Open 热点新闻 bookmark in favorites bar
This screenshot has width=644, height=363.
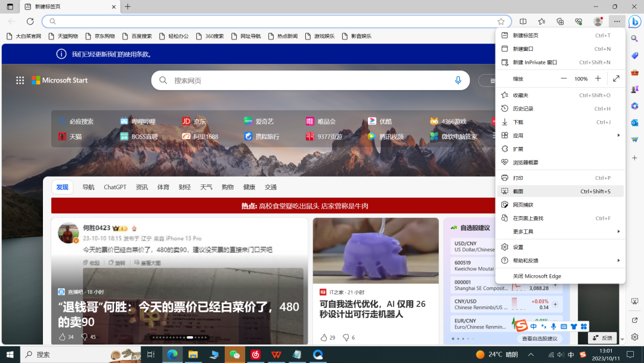pos(283,36)
